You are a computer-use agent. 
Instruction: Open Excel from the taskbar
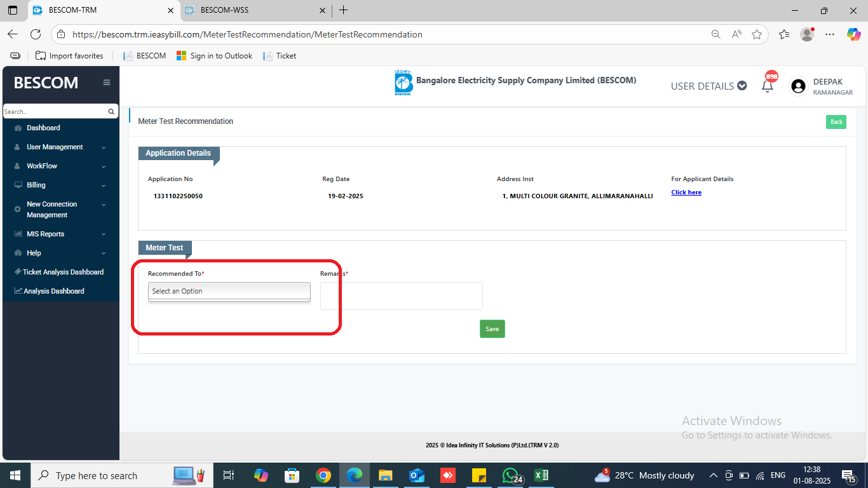tap(541, 475)
